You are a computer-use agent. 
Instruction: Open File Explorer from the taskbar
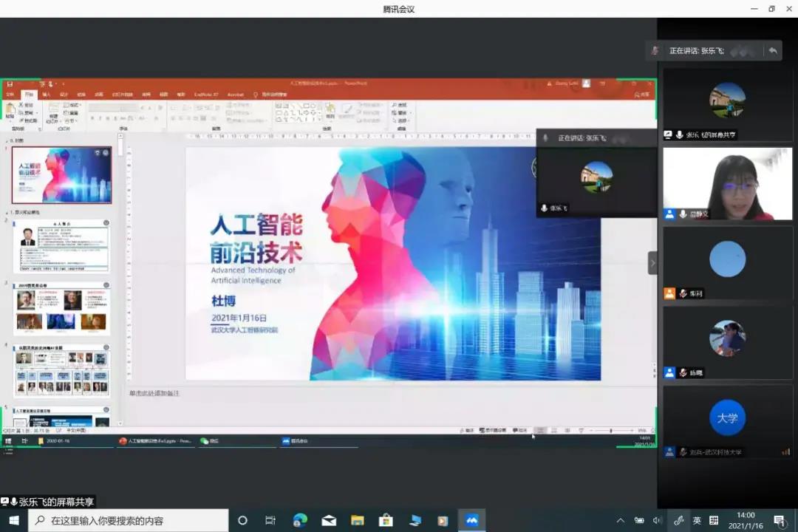pos(357,520)
